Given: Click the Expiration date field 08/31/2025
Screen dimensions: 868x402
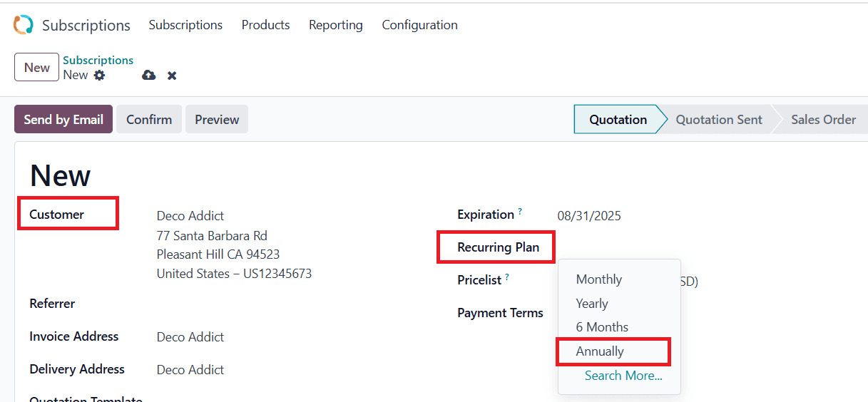Looking at the screenshot, I should pyautogui.click(x=589, y=216).
